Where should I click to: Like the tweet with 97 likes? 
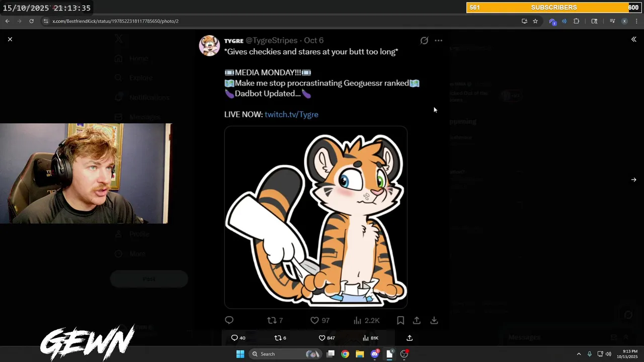tap(319, 320)
